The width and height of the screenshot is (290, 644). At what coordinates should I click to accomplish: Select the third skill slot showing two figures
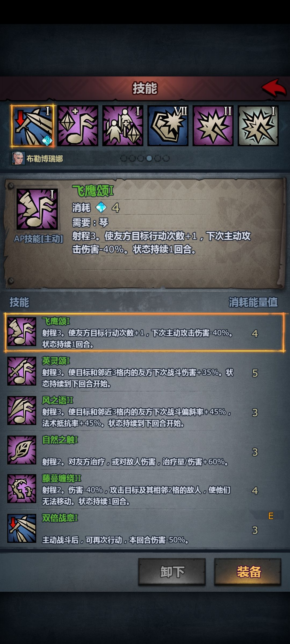(123, 126)
